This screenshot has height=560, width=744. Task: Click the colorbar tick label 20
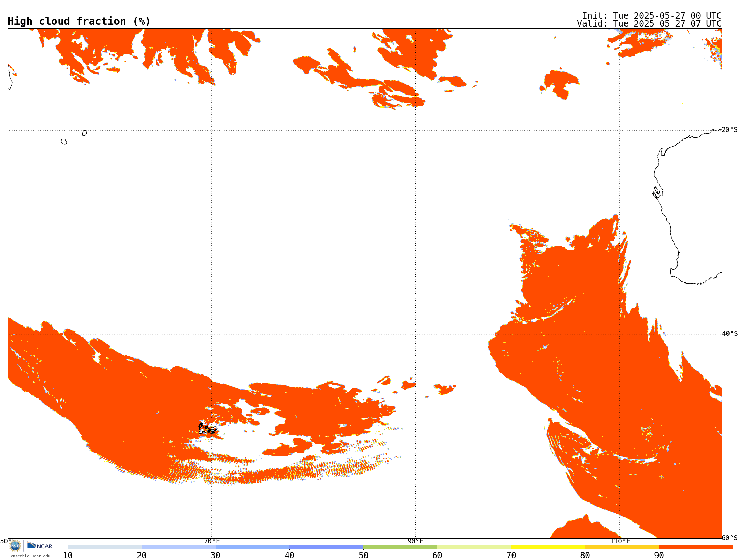tap(142, 556)
